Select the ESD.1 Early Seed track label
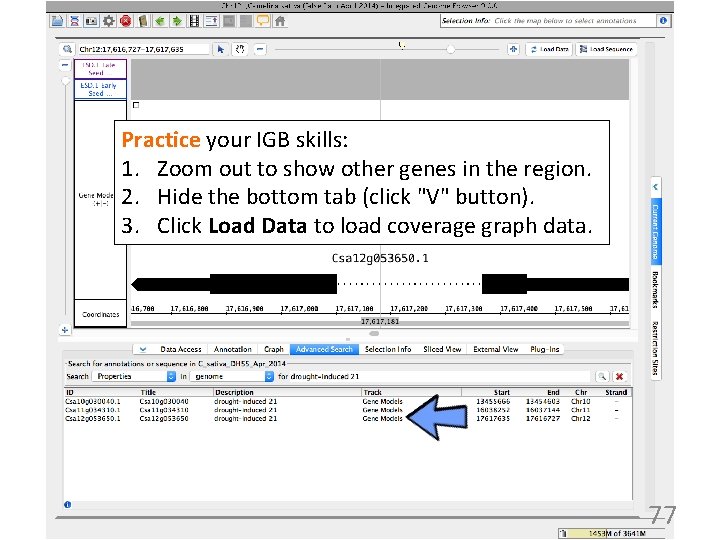The image size is (720, 540). point(100,89)
